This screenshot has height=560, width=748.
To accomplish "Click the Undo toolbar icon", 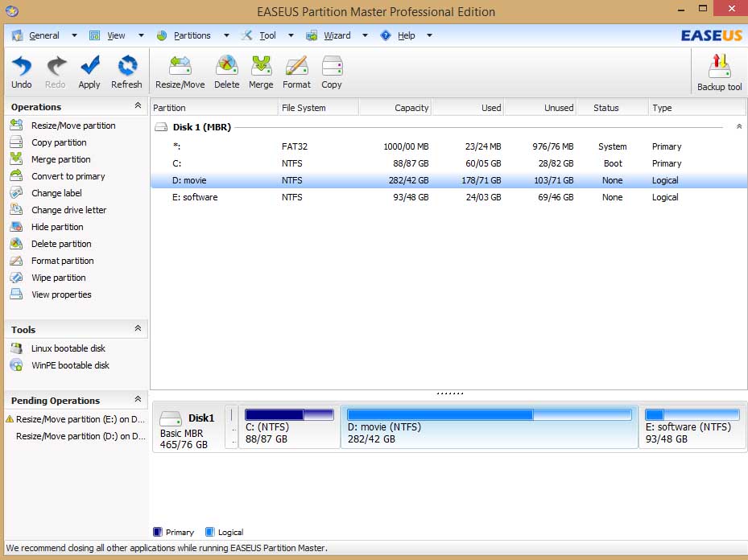I will coord(22,71).
